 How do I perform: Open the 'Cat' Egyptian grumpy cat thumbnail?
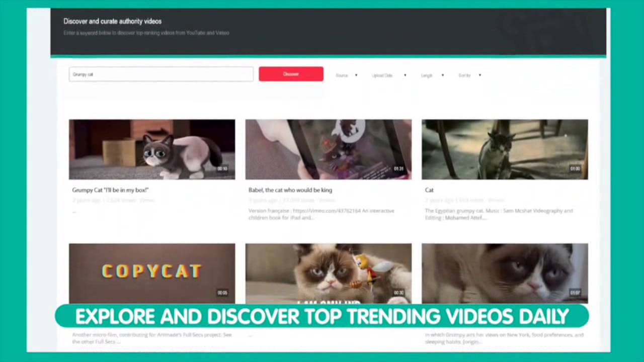[505, 149]
